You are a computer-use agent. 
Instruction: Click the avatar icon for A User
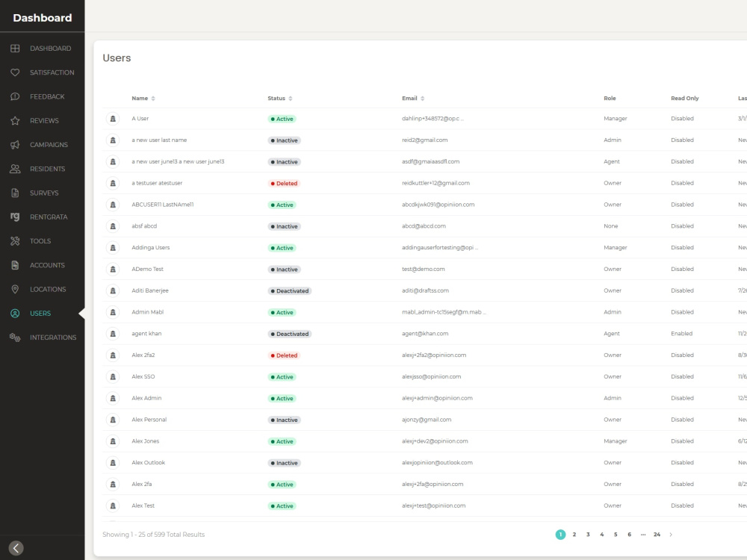[113, 119]
